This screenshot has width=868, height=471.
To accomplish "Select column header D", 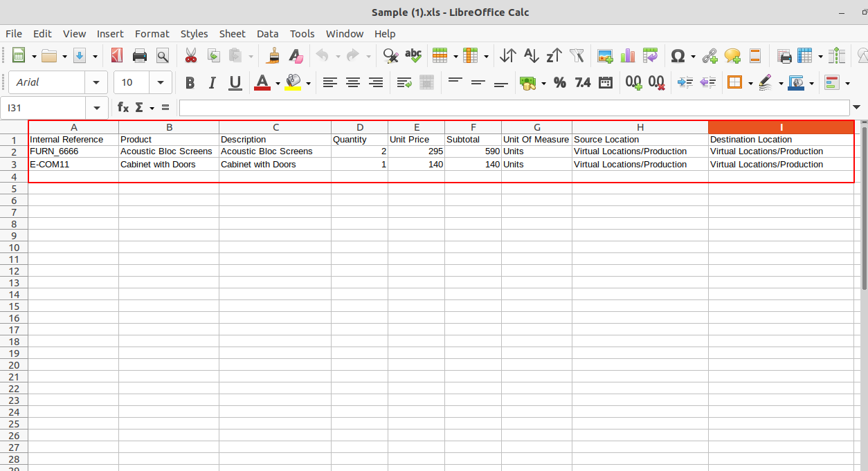I will [360, 127].
